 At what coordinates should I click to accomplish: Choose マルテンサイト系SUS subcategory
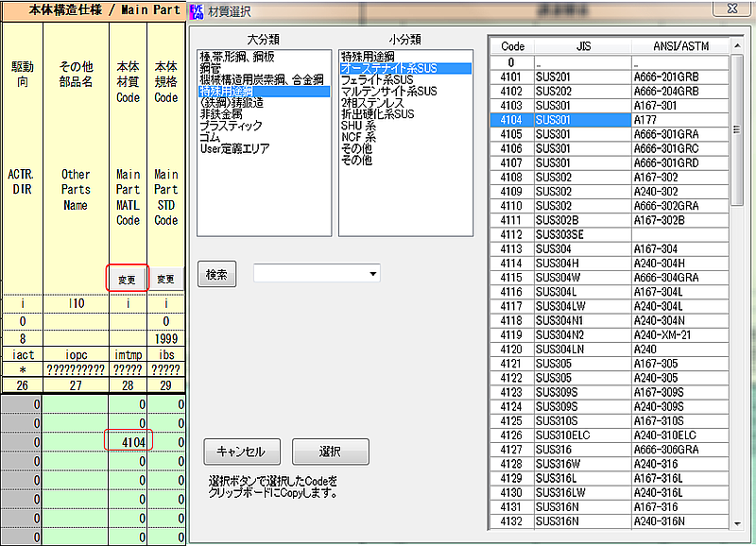point(388,92)
